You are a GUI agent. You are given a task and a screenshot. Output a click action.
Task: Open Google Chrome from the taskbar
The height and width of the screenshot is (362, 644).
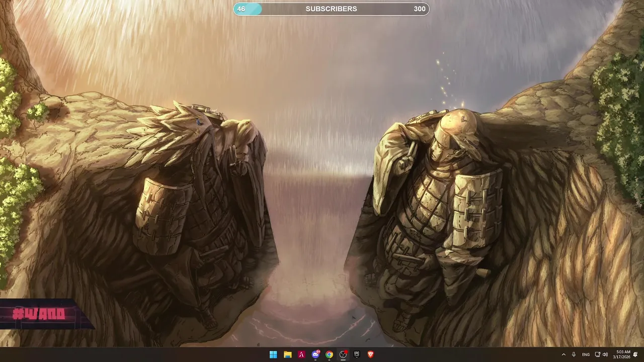pyautogui.click(x=329, y=354)
